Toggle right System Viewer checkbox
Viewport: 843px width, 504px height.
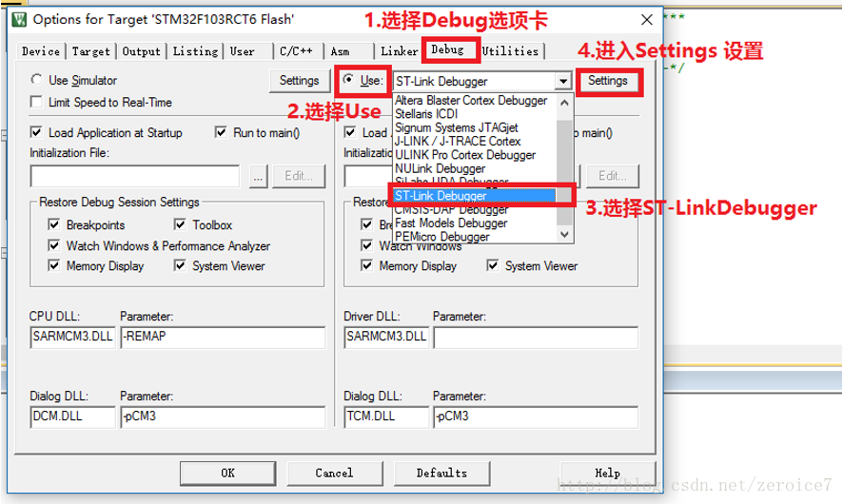(x=493, y=265)
